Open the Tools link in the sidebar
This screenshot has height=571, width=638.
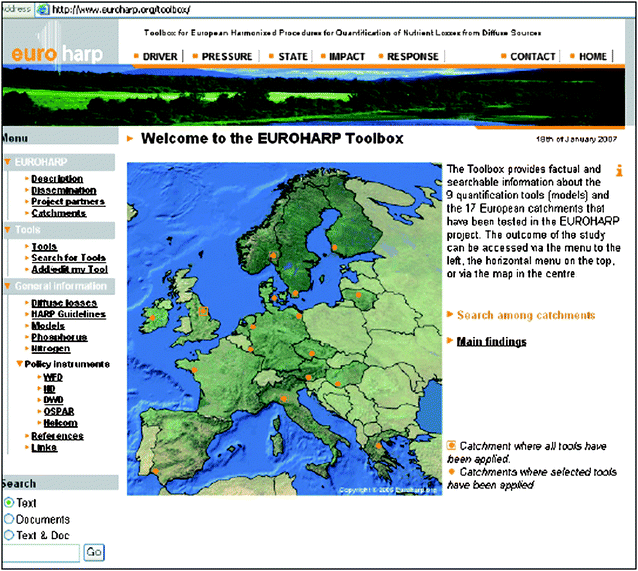pyautogui.click(x=44, y=247)
